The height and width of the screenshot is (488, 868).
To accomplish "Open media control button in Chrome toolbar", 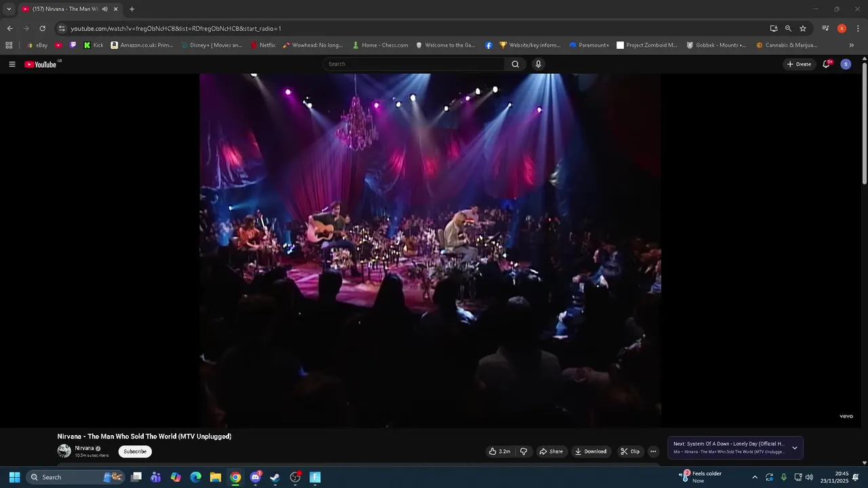I will point(825,28).
